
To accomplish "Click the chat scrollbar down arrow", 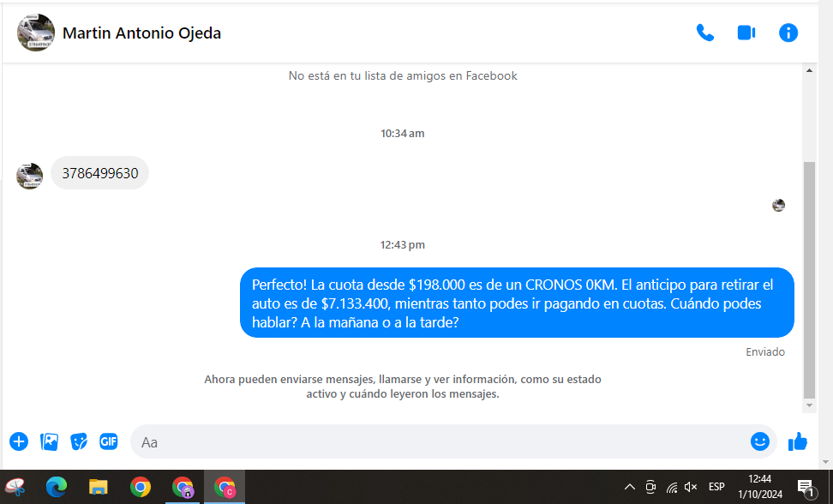I will 809,405.
